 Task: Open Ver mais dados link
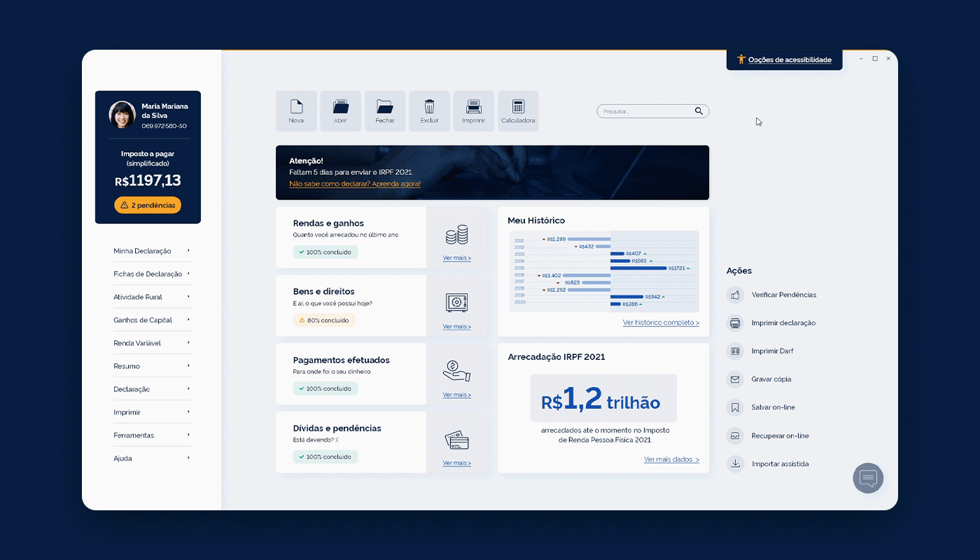(x=671, y=459)
